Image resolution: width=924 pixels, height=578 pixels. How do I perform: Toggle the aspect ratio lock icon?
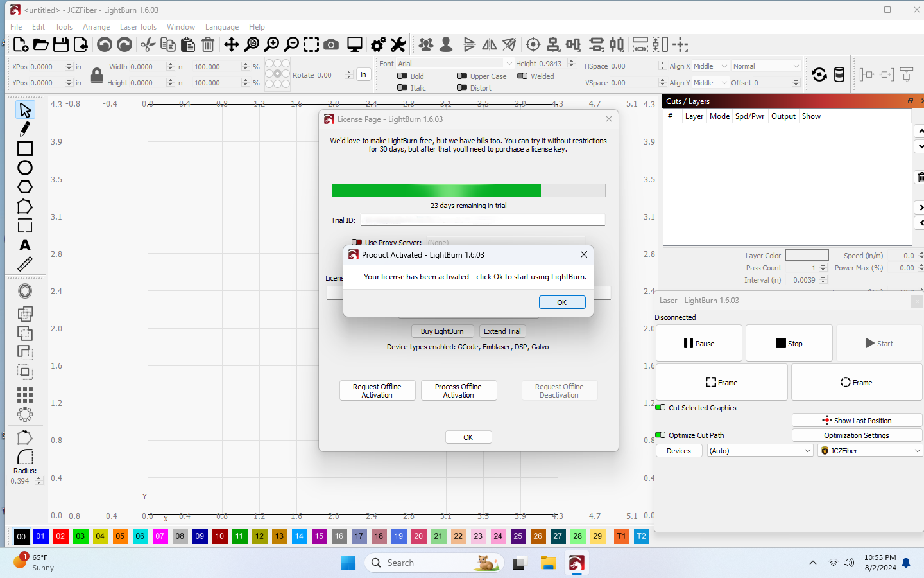97,74
